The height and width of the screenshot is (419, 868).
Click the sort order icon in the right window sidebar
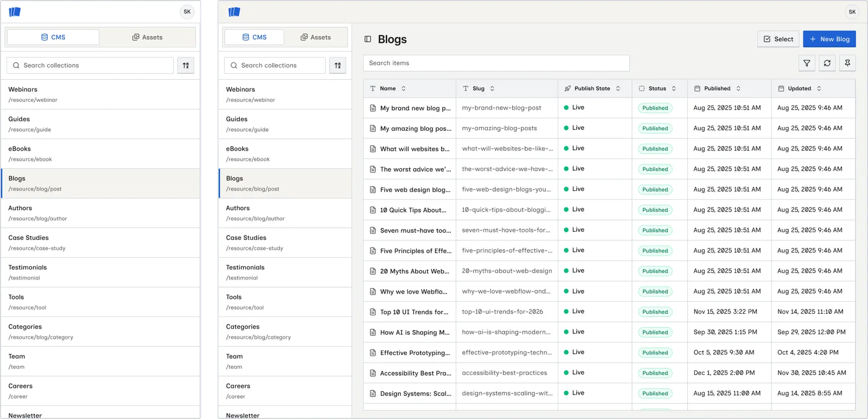pyautogui.click(x=337, y=66)
